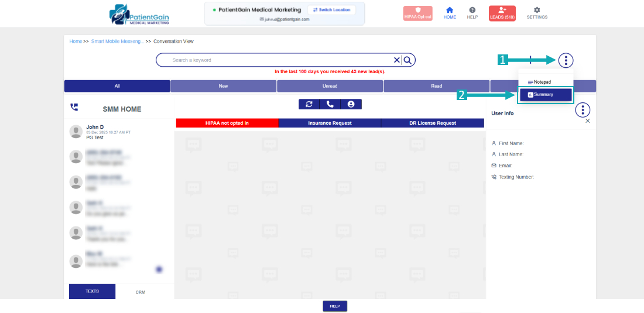Click the Last Name field label
Screen dimensions: 644x313
(511, 154)
